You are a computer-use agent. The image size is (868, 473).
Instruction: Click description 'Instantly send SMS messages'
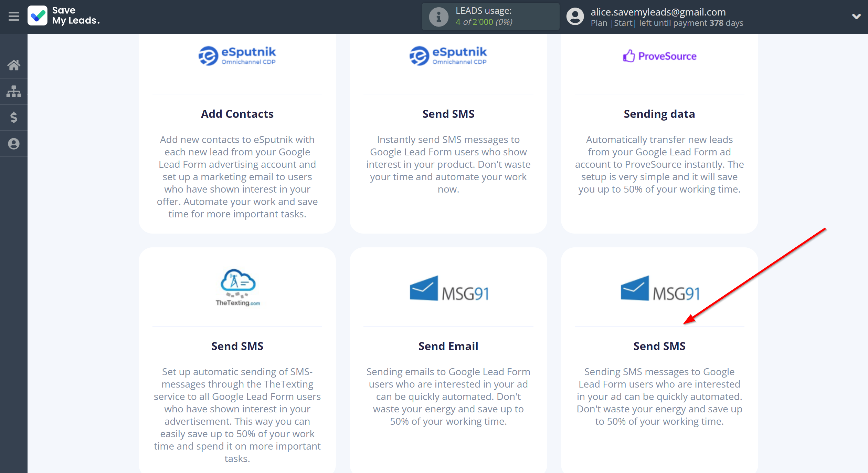(x=448, y=164)
